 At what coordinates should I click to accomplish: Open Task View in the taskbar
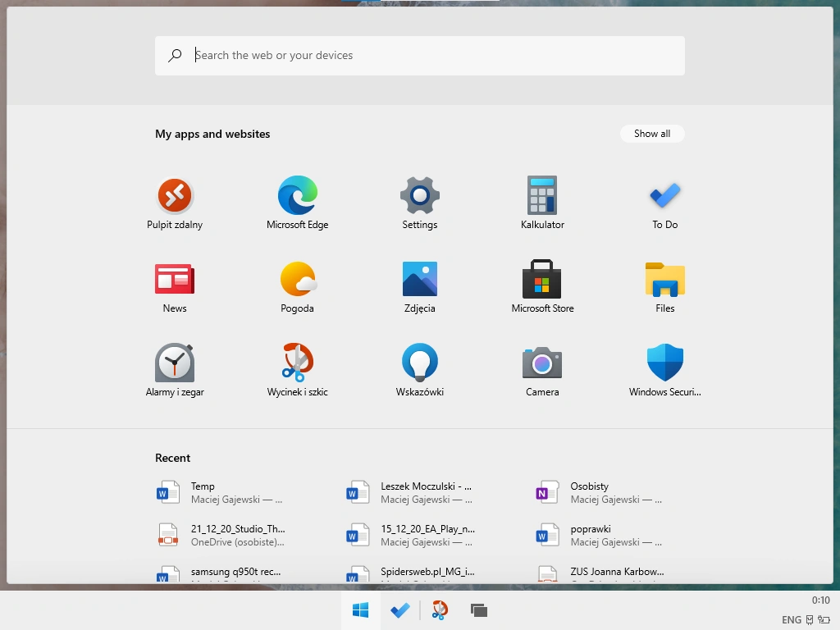click(479, 610)
